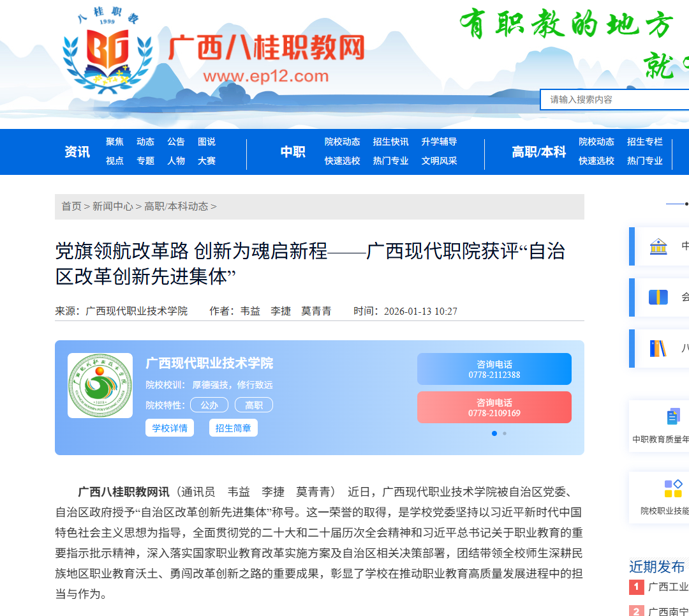This screenshot has width=689, height=616.
Task: Call the blue 咨询电话 0778-2112388 button
Action: 494,370
